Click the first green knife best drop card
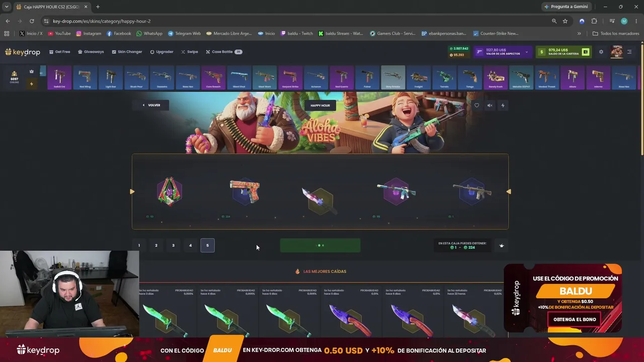This screenshot has height=362, width=644. [167, 312]
